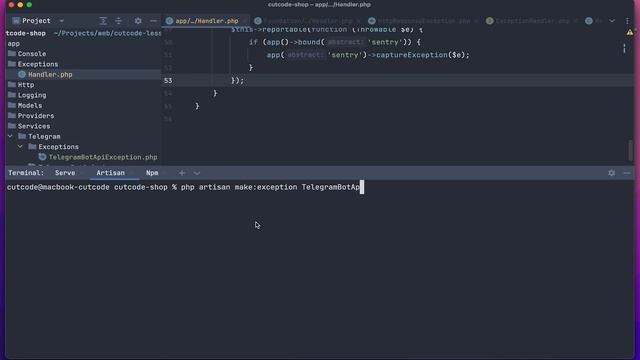The height and width of the screenshot is (360, 640).
Task: Click the Services folder icon
Action: pos(12,126)
